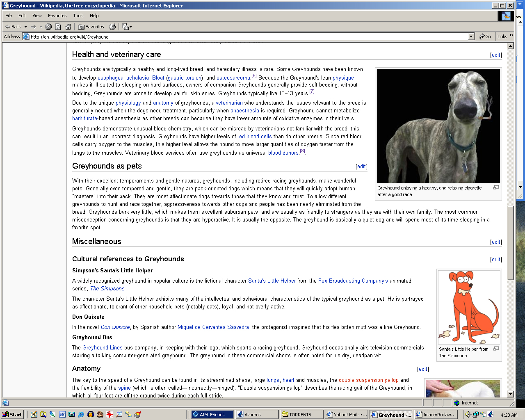This screenshot has width=525, height=420.
Task: Click the Santa's Little Helper cartoon image
Action: [469, 307]
